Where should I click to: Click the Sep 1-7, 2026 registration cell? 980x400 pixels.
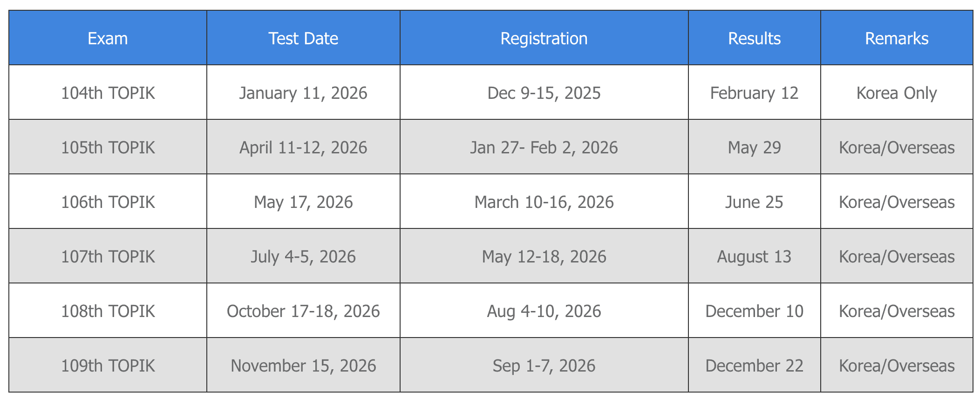[x=544, y=366]
